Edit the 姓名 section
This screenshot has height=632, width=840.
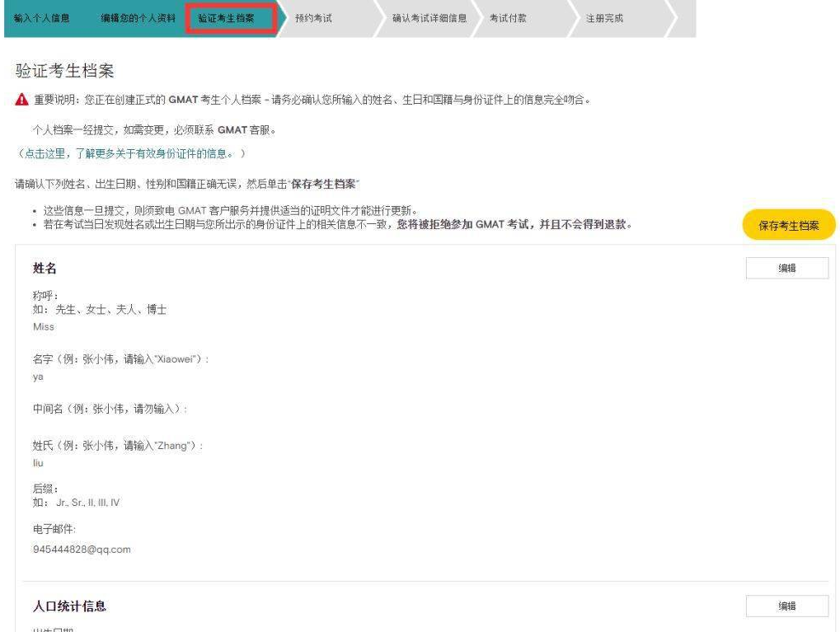coord(787,268)
